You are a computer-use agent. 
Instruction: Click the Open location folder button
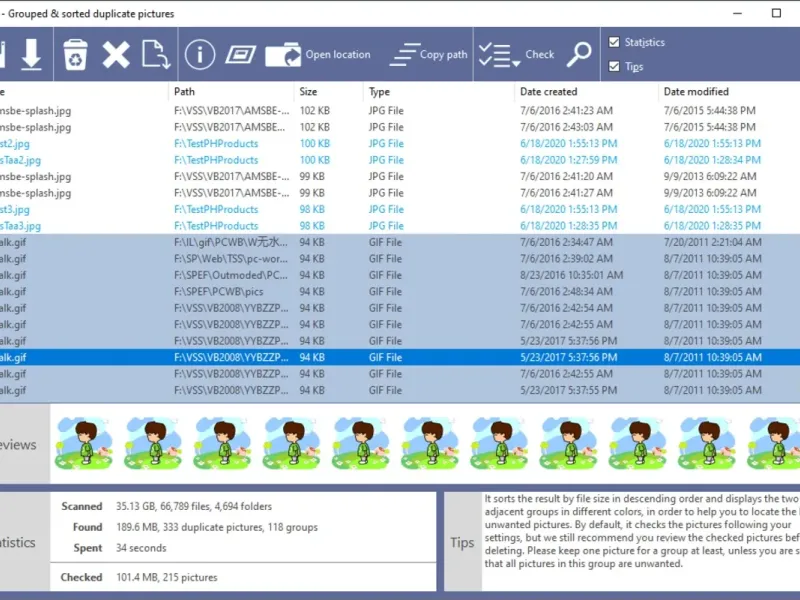click(318, 55)
